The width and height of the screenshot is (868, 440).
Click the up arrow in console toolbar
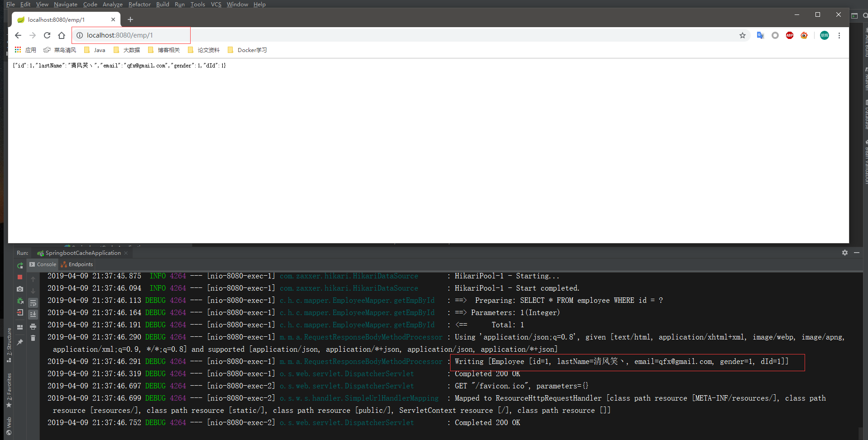pyautogui.click(x=33, y=279)
